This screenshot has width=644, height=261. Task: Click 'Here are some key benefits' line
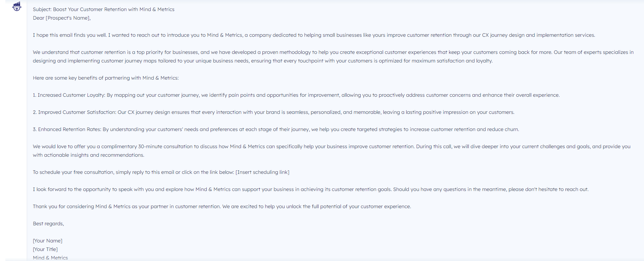coord(106,78)
